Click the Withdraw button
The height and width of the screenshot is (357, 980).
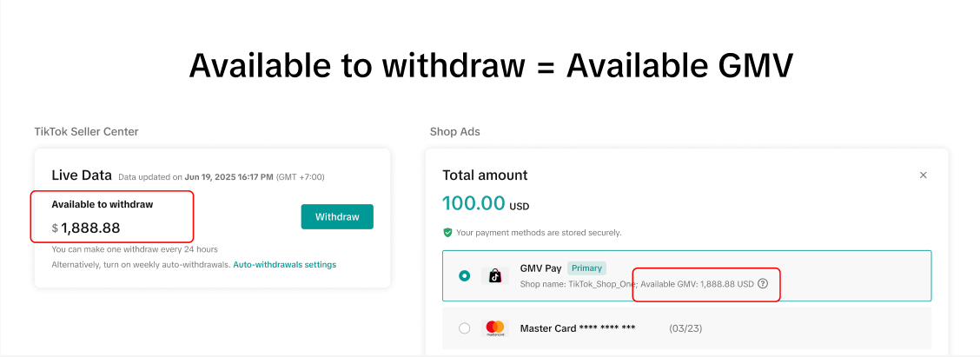click(337, 216)
